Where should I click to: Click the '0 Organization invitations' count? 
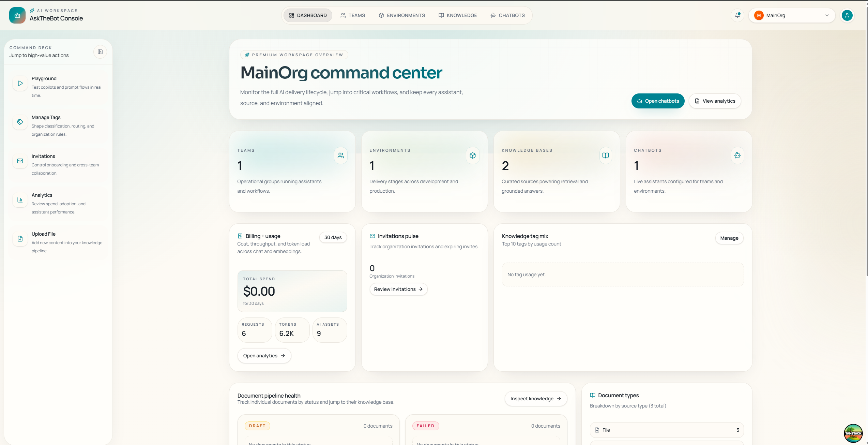point(392,271)
